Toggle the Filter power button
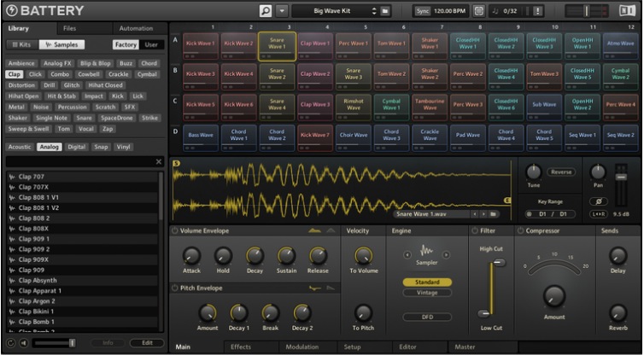The height and width of the screenshot is (355, 644). 475,230
